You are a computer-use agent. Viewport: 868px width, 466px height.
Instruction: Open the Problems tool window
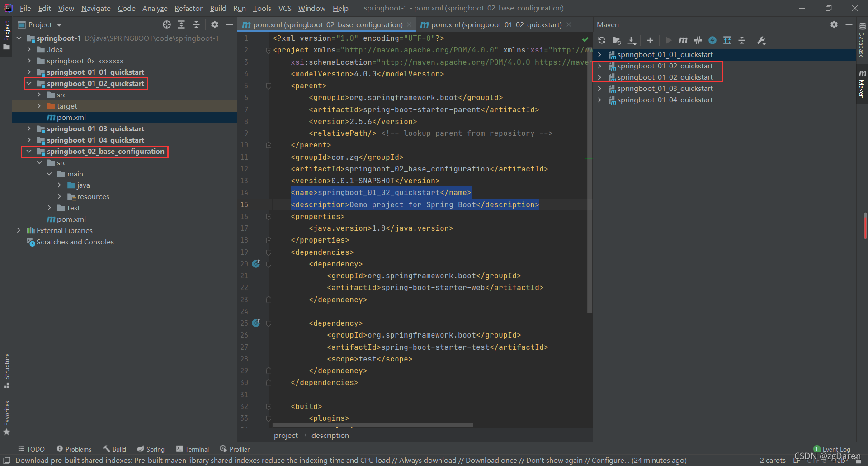point(74,449)
